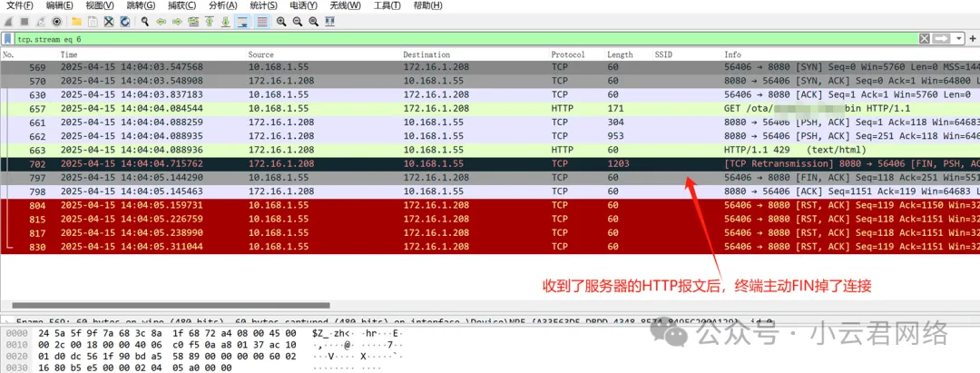Sort packets by the Protocol column header
980x373 pixels.
568,54
